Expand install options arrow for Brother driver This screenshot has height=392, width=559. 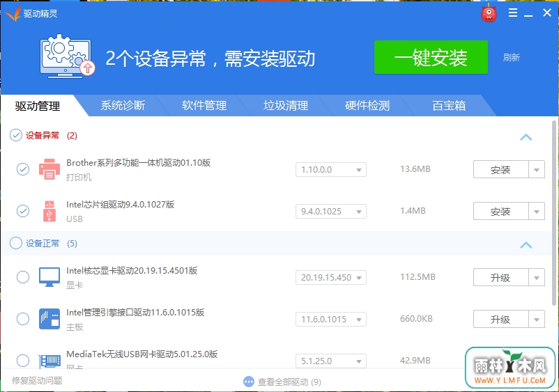[537, 169]
